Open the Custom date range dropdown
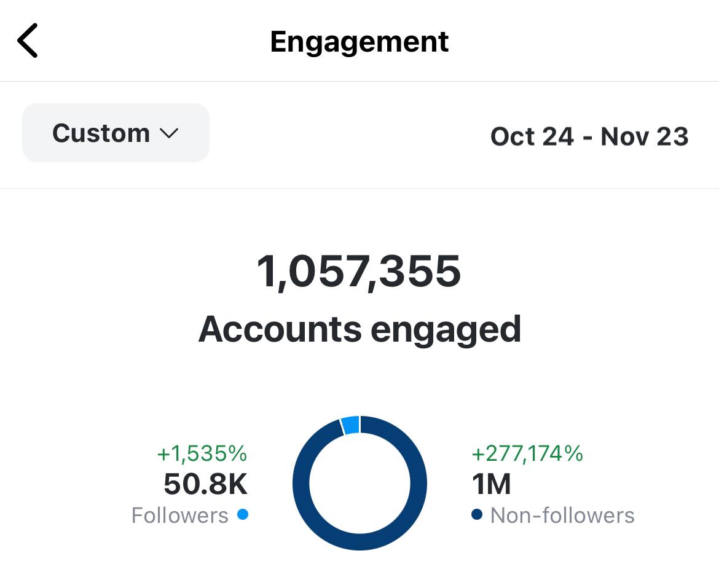This screenshot has width=719, height=588. (116, 133)
